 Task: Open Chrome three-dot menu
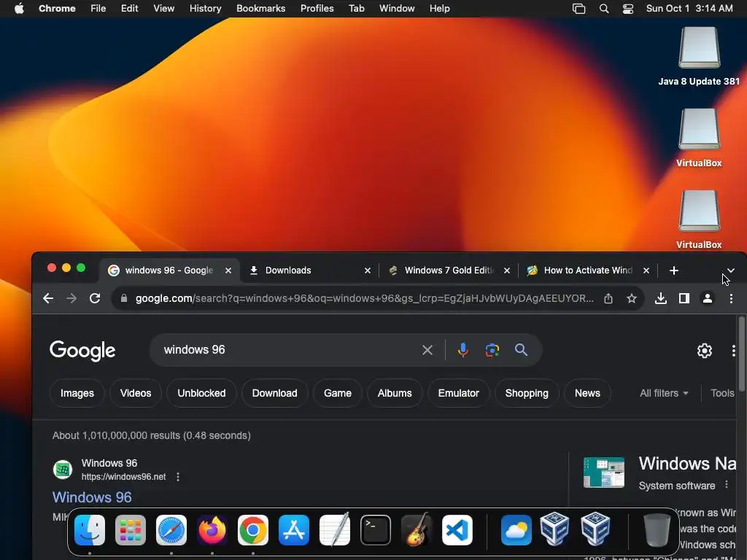click(731, 298)
